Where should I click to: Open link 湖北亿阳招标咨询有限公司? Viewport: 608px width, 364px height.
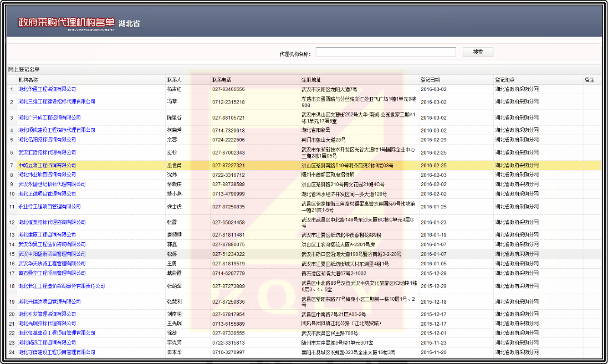tap(47, 140)
